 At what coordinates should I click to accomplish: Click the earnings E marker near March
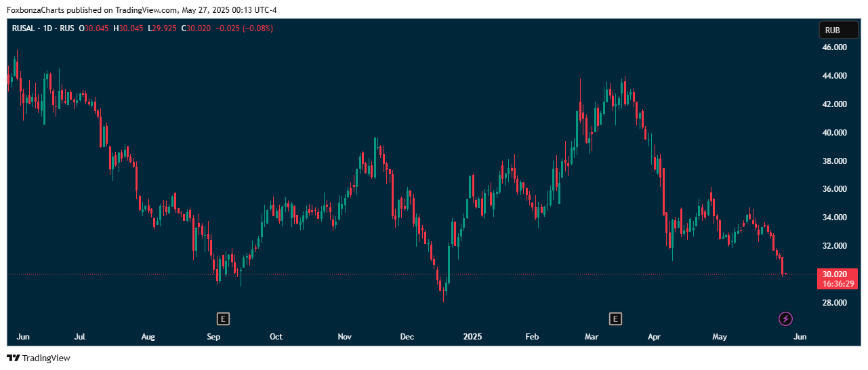pyautogui.click(x=615, y=318)
